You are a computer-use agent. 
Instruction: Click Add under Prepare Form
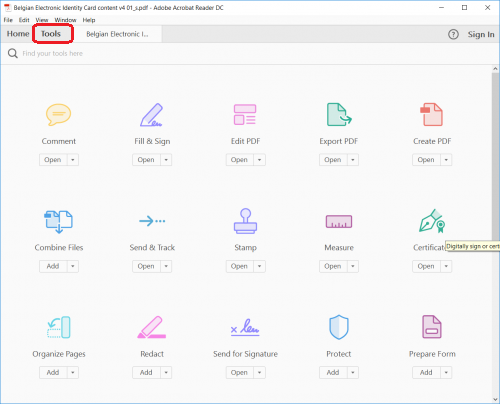click(x=426, y=372)
